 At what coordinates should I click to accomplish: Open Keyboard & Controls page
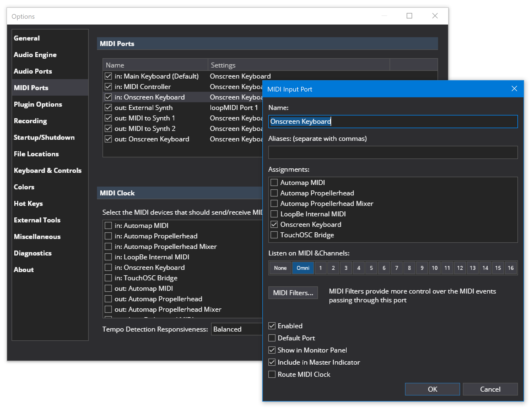(x=50, y=170)
